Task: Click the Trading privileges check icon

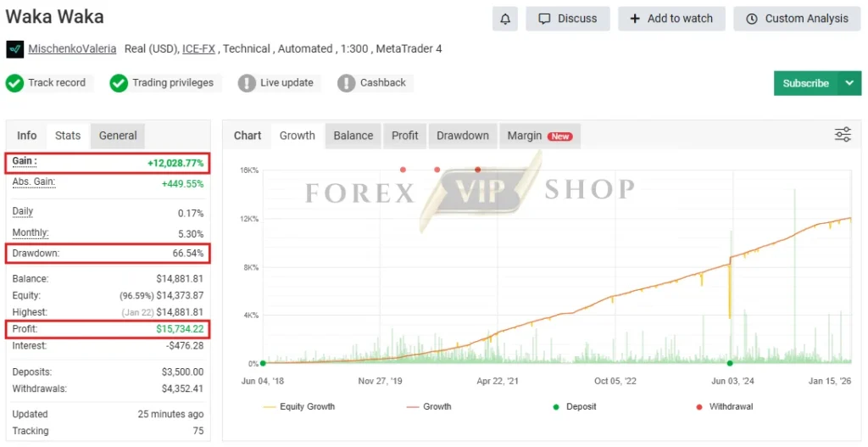Action: tap(119, 83)
